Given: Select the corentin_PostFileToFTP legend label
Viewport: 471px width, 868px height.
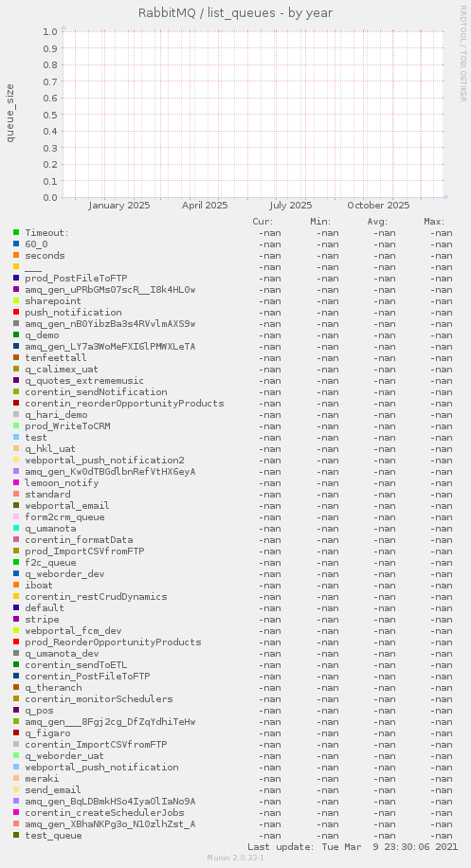Looking at the screenshot, I should 87,676.
